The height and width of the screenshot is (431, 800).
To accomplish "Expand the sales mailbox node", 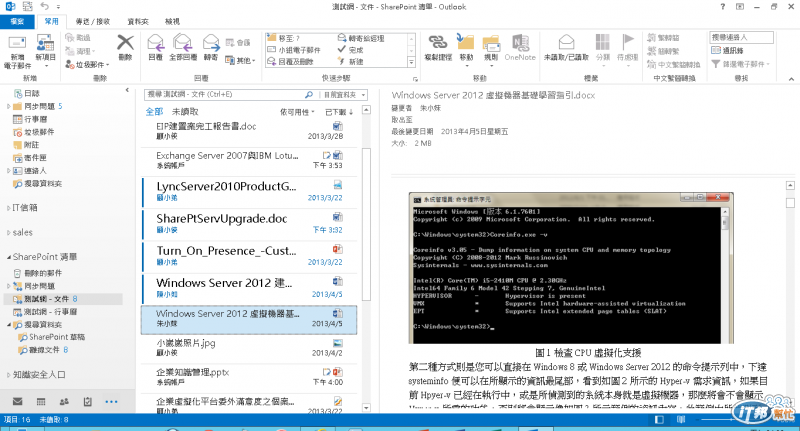I will 9,233.
